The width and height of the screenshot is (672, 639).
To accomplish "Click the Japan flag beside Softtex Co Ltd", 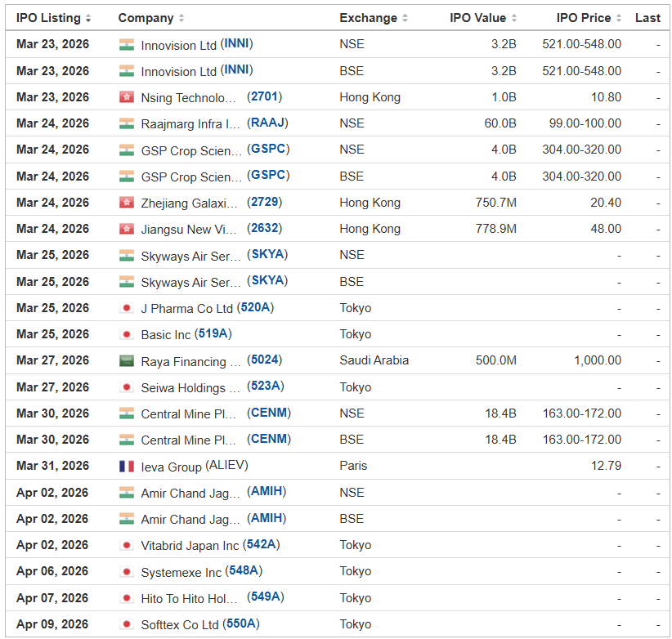I will [x=127, y=624].
